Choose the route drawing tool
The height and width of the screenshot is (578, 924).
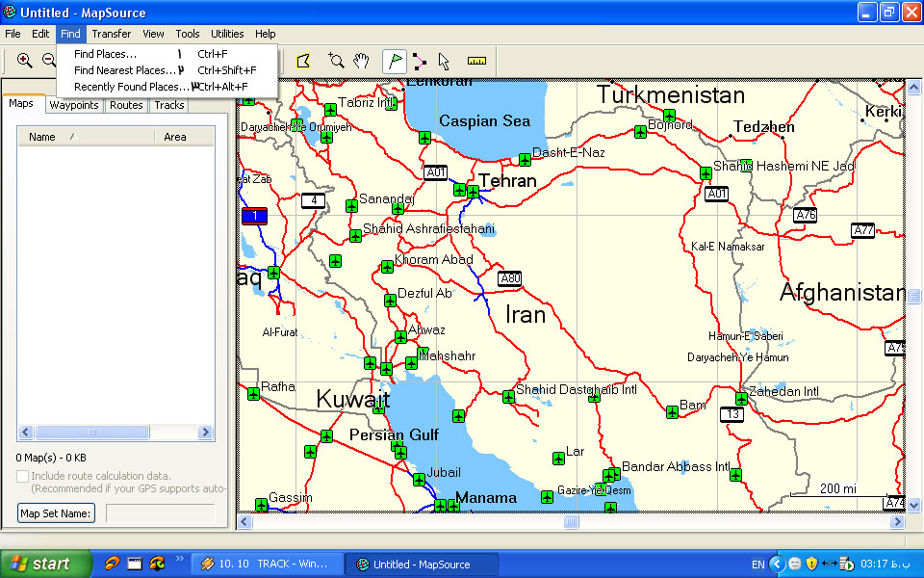pyautogui.click(x=420, y=61)
